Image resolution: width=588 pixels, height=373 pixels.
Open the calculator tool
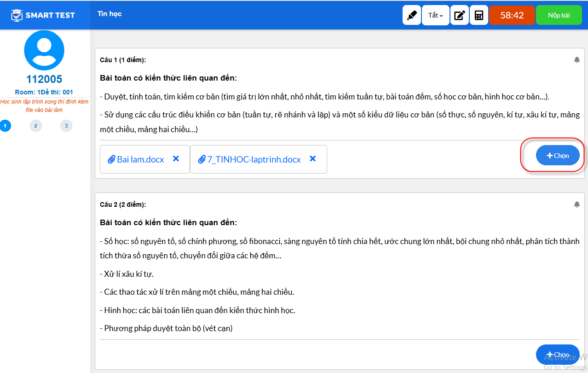click(x=479, y=15)
